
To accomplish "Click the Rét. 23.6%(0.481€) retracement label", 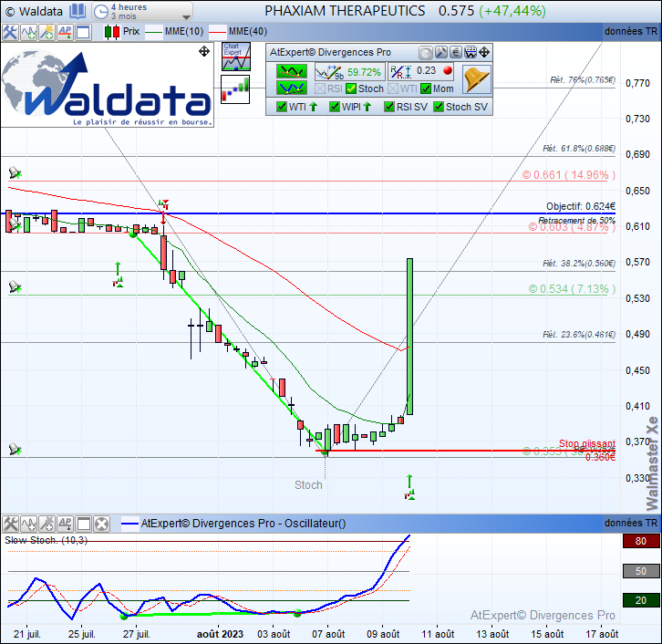I will point(579,335).
